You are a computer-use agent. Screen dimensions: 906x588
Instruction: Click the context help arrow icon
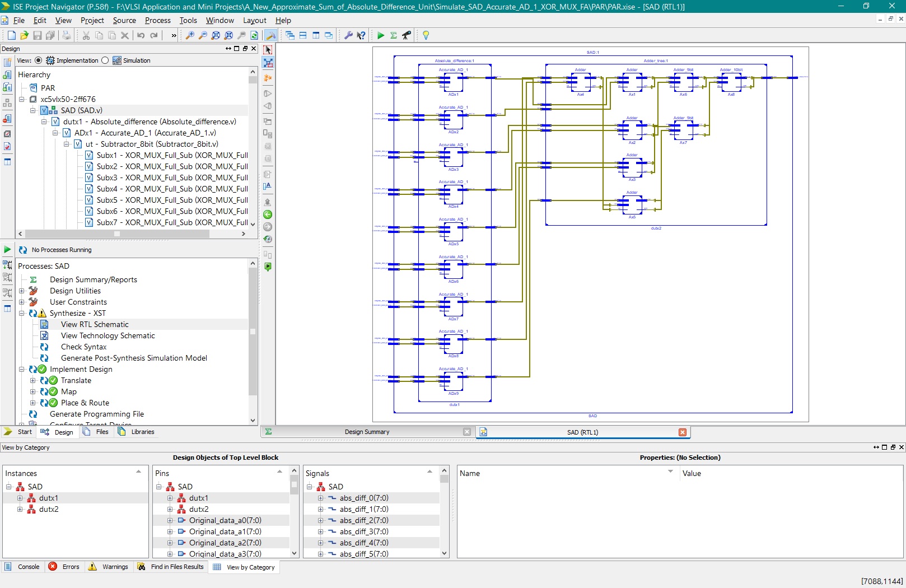[x=361, y=35]
